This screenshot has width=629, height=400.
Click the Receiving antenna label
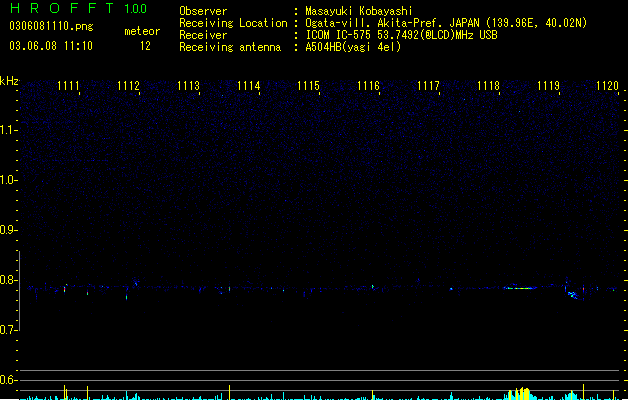(230, 47)
